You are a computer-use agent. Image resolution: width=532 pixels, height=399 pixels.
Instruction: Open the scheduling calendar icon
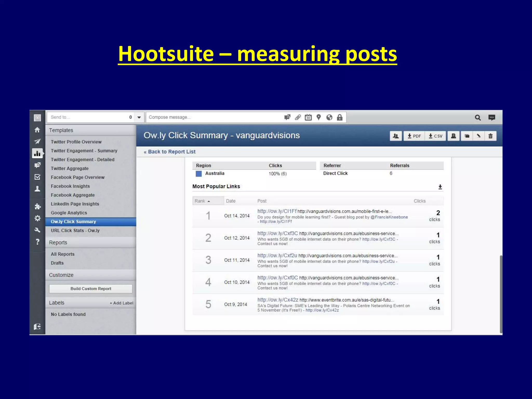(308, 117)
